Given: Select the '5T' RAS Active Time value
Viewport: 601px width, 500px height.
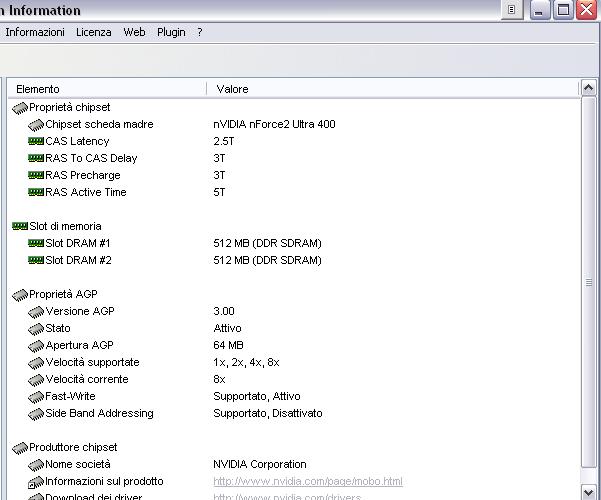Looking at the screenshot, I should 219,192.
